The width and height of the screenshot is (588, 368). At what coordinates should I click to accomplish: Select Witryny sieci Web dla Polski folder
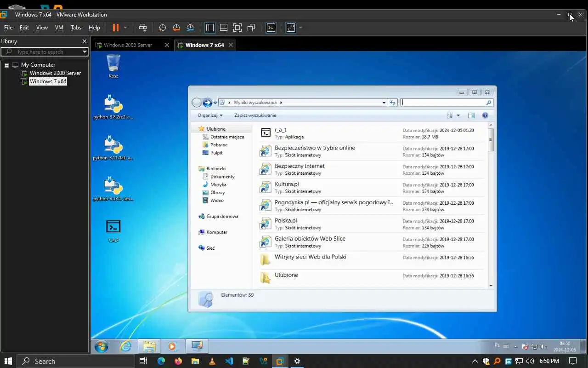click(x=371, y=260)
